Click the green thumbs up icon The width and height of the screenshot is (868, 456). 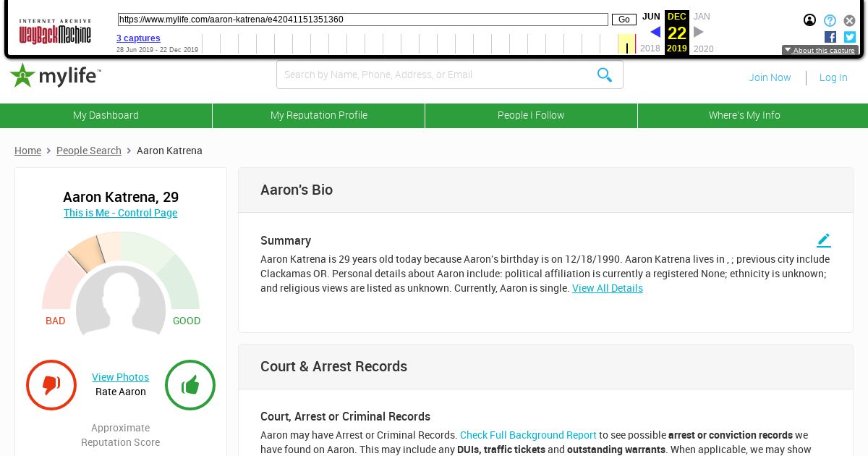point(190,385)
